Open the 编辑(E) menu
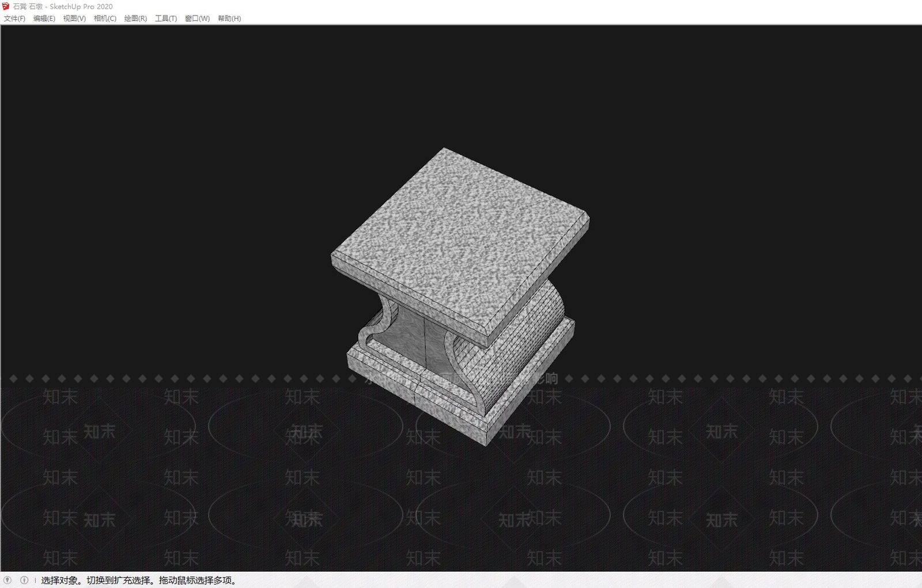Screen dimensions: 922x588 (x=44, y=18)
